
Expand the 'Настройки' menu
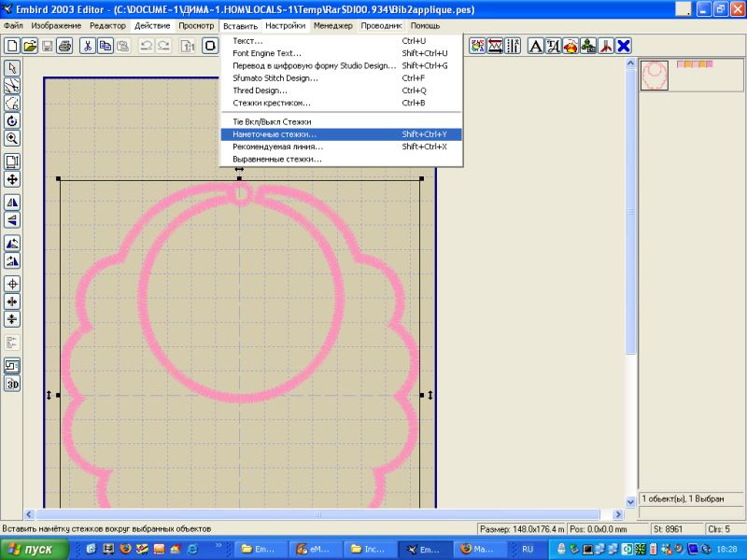coord(285,25)
